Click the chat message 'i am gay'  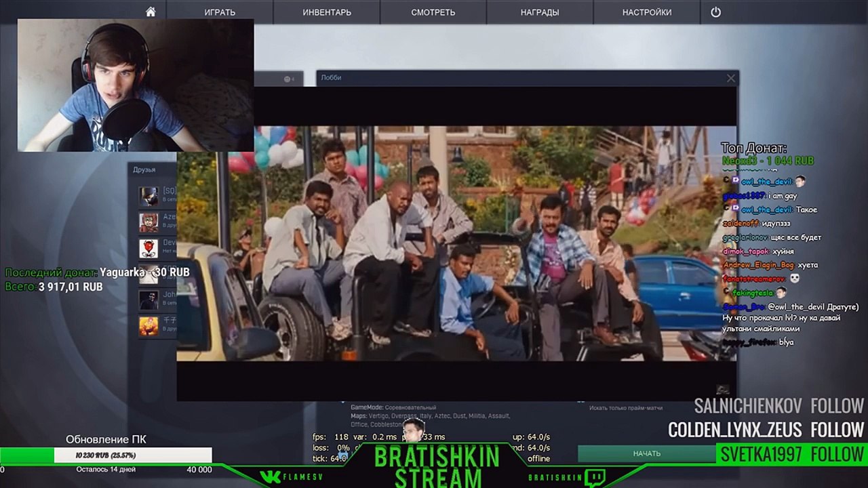pyautogui.click(x=783, y=196)
